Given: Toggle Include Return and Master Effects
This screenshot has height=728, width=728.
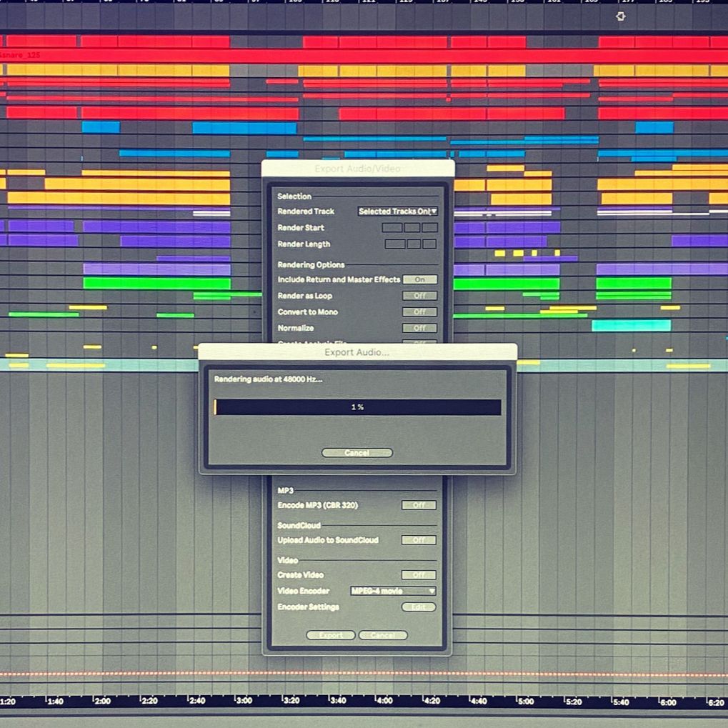Looking at the screenshot, I should (x=419, y=279).
